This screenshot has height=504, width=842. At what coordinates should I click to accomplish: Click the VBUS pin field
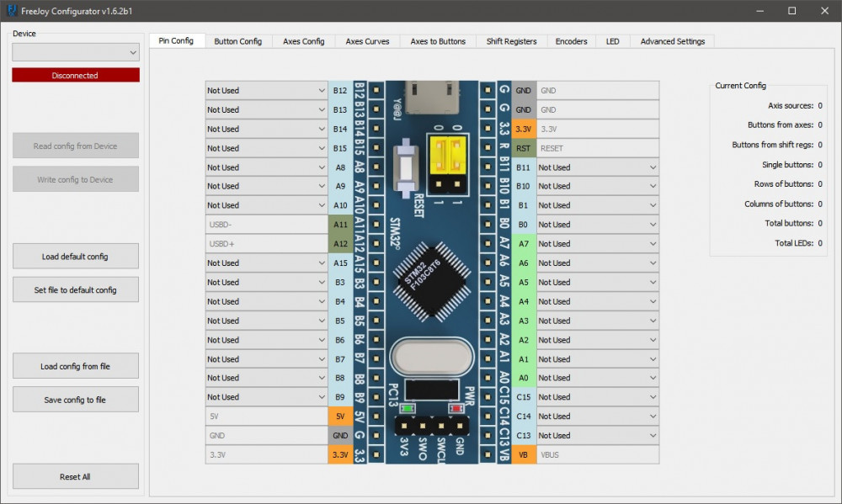click(598, 454)
